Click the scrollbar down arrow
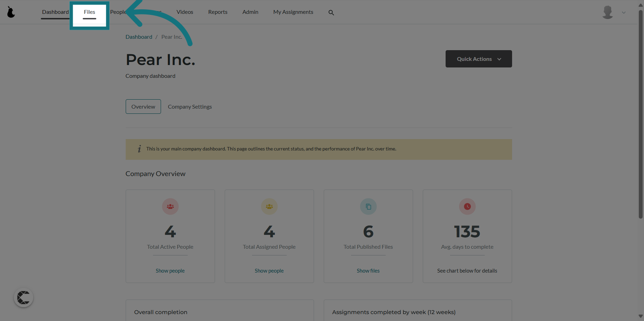Viewport: 644px width, 321px height. (x=641, y=316)
